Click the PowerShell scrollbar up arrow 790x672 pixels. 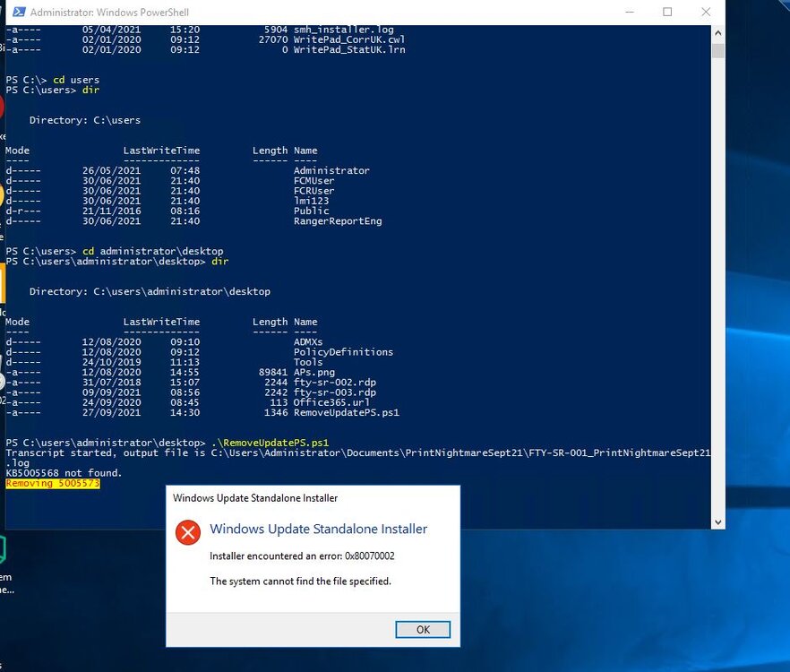[718, 33]
